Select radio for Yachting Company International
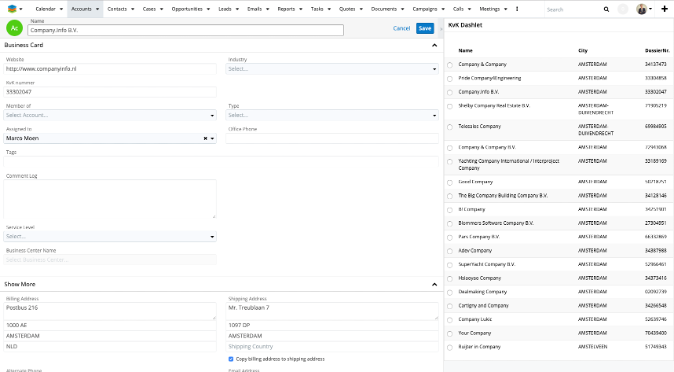Image resolution: width=674 pixels, height=372 pixels. (450, 162)
